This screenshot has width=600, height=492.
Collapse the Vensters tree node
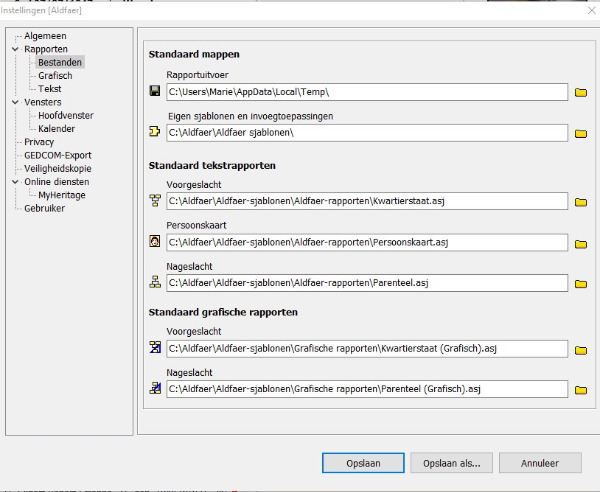pyautogui.click(x=14, y=102)
